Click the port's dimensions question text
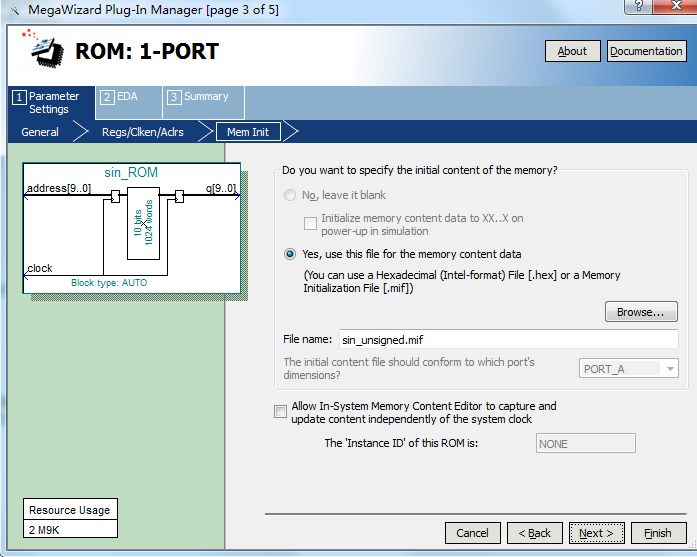The image size is (697, 557). (409, 369)
